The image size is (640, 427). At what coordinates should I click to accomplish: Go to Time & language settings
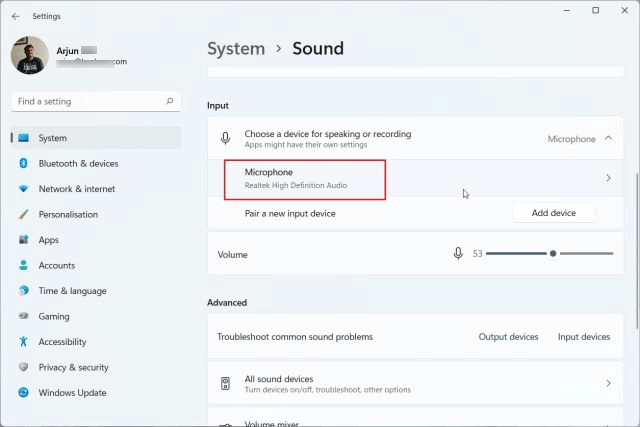point(72,291)
